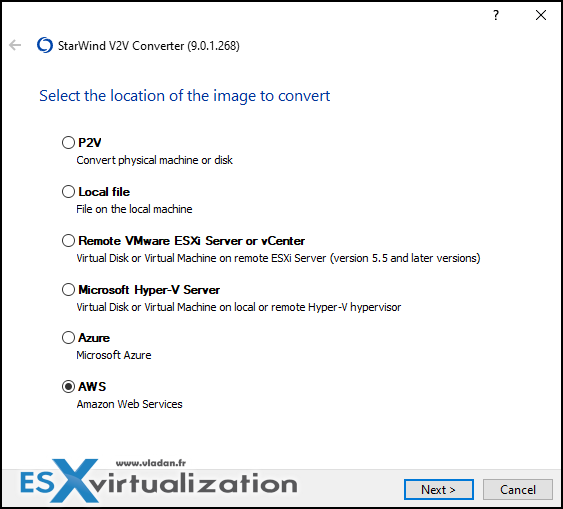Pick the Microsoft Hyper-V Server radio button

pos(68,289)
